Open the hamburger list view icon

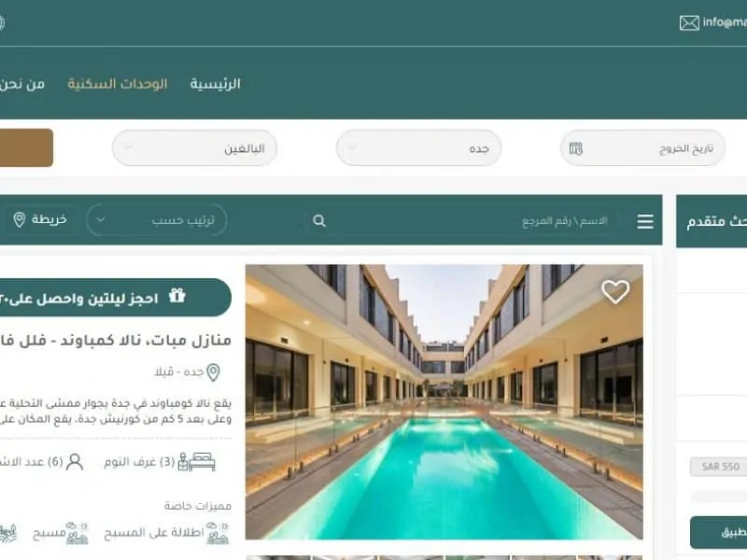tap(645, 221)
